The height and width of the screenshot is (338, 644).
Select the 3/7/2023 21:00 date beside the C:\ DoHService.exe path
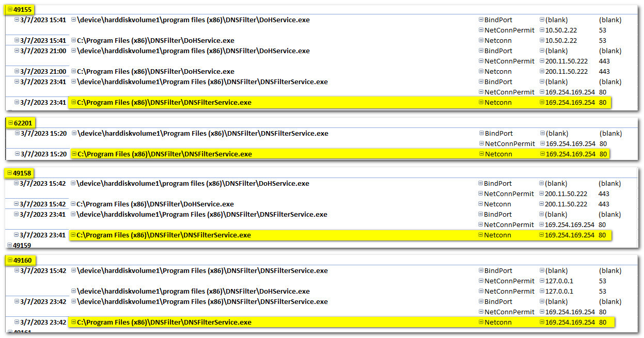43,71
